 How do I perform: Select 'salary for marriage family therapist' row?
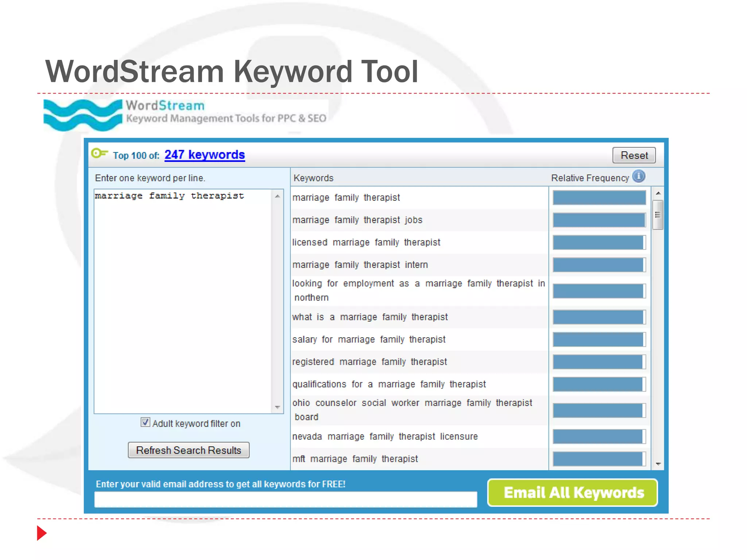[419, 339]
